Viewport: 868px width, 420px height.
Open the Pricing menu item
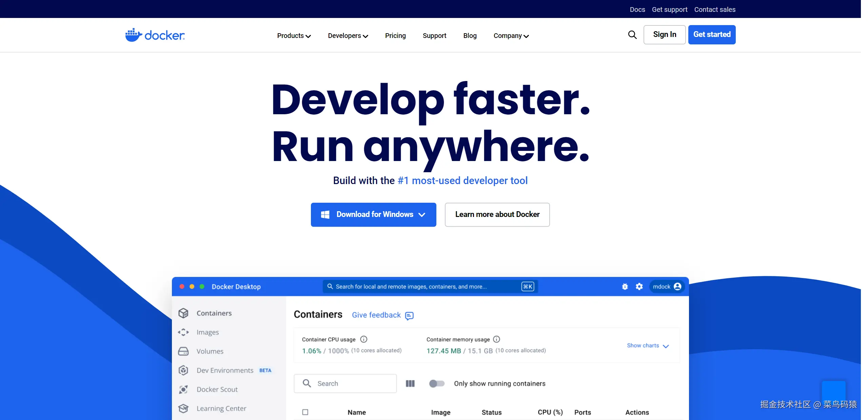395,36
